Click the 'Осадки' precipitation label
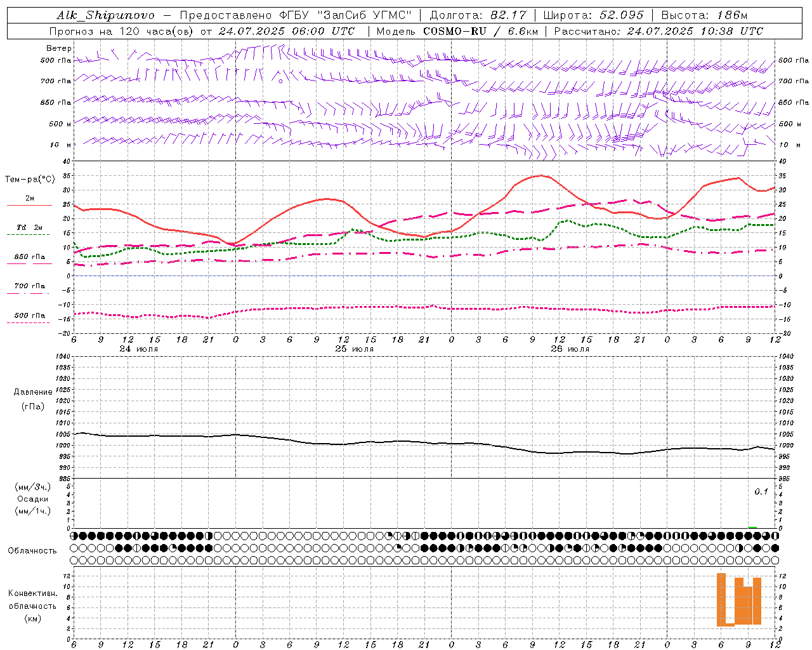The image size is (812, 650). click(33, 499)
